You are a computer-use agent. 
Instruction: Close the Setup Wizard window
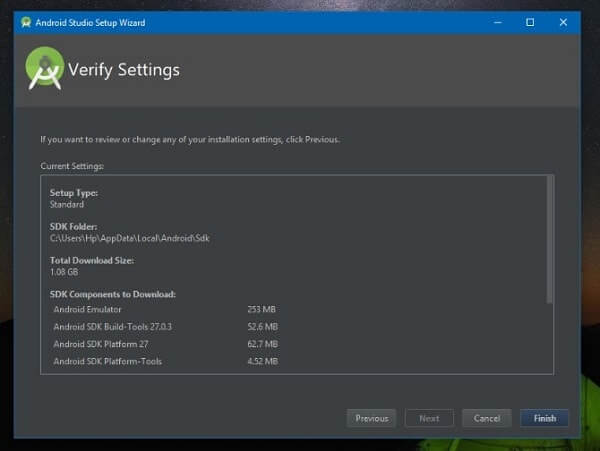tap(563, 22)
